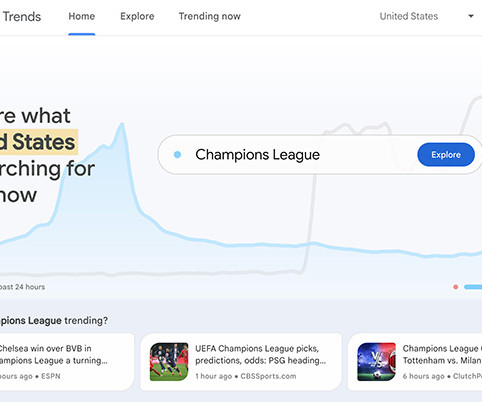The width and height of the screenshot is (482, 402).
Task: Open the Home tab
Action: point(82,16)
